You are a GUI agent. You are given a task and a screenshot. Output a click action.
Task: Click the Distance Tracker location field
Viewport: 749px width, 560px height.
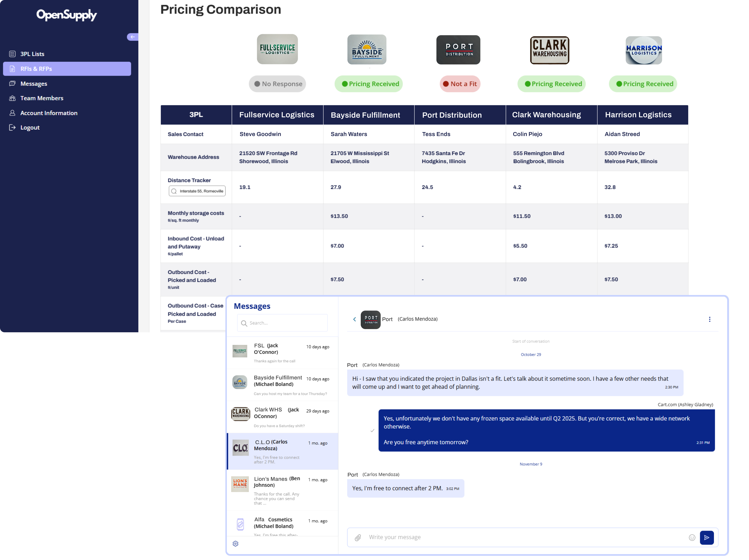[x=197, y=191]
